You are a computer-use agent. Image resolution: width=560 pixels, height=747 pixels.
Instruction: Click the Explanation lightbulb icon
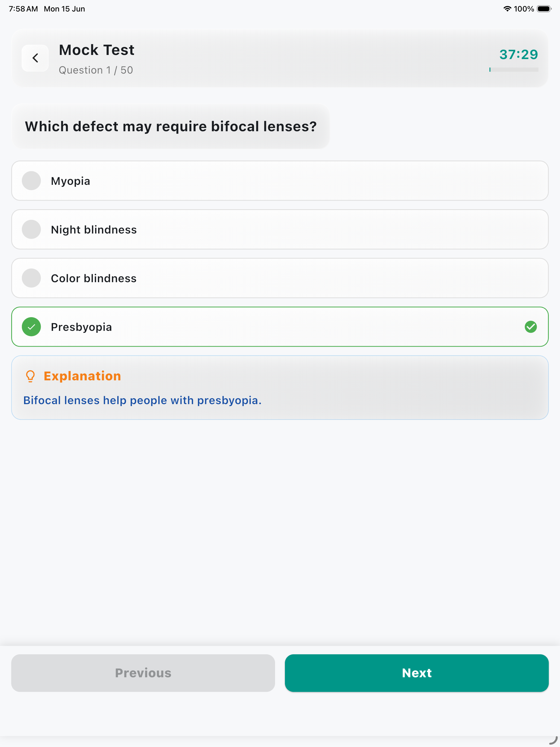(30, 376)
